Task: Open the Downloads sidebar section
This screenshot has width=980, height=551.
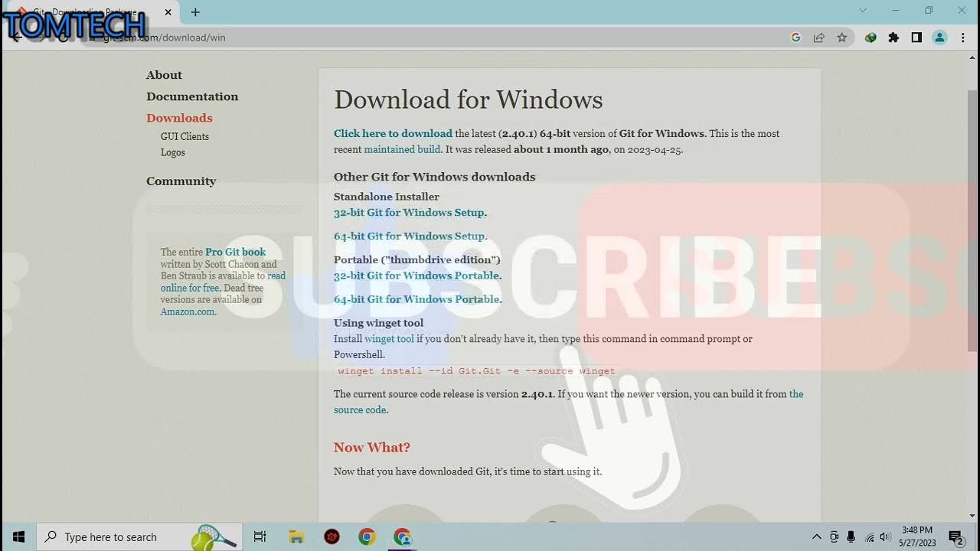Action: 179,118
